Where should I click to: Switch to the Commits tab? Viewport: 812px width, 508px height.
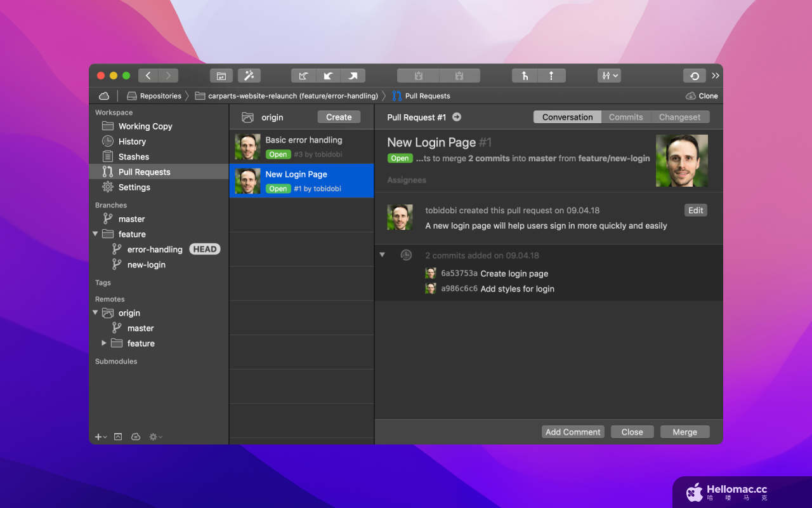coord(626,117)
